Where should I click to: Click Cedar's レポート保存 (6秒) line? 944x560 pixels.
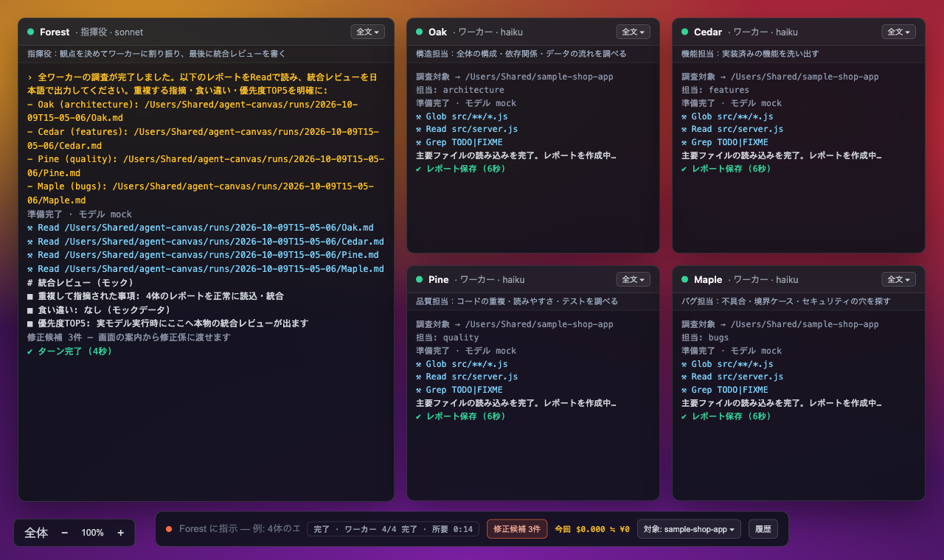726,169
